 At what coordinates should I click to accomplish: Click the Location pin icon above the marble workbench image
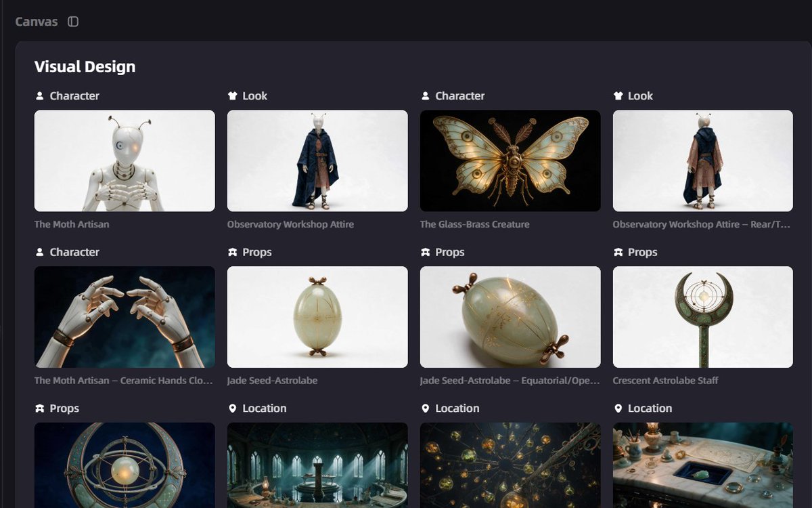(618, 408)
